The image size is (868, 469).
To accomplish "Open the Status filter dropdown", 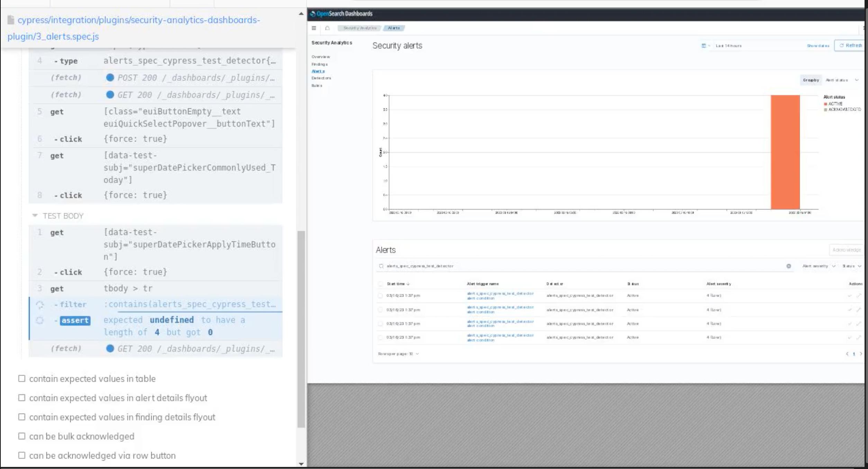I will point(851,266).
